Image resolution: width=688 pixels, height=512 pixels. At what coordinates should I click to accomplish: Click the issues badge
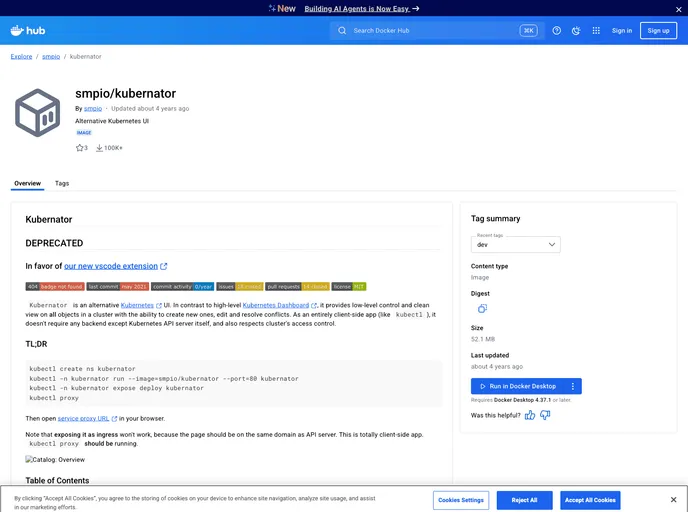(x=240, y=286)
